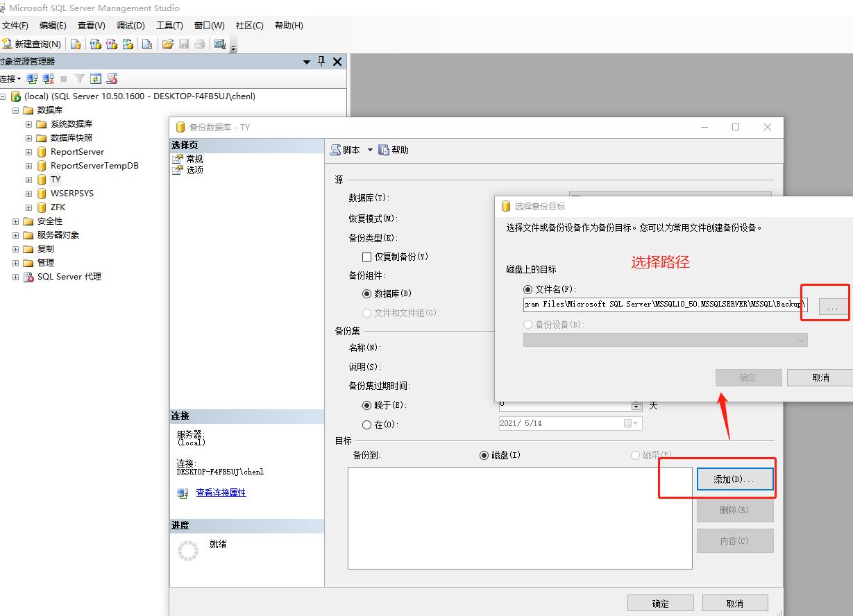Click the 添加 button
Screen dimensions: 853x616
735,478
